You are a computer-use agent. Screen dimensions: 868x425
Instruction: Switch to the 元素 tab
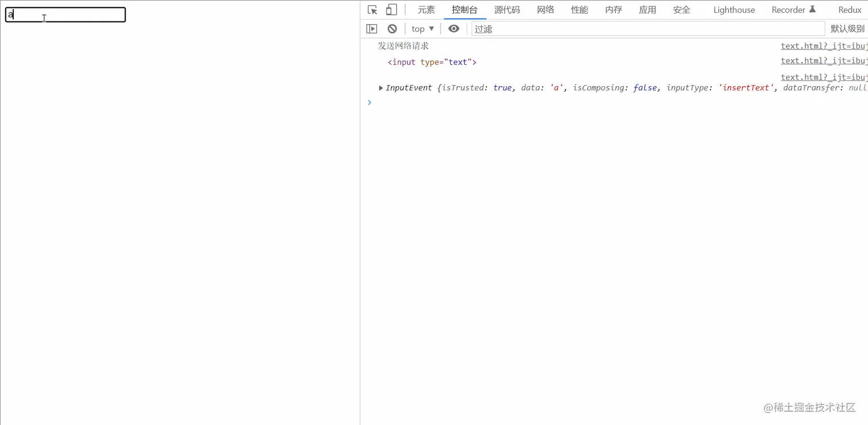tap(426, 10)
